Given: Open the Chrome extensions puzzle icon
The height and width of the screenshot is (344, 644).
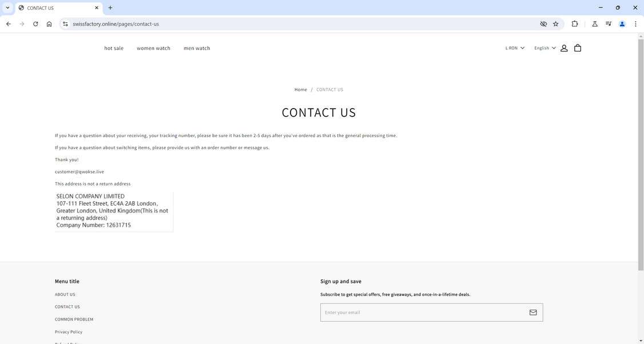Looking at the screenshot, I should (575, 24).
